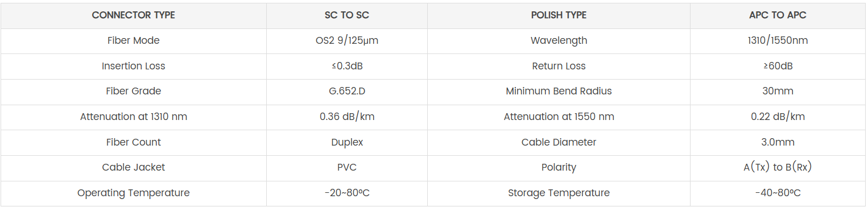Select the APC TO APC header cell

click(778, 15)
